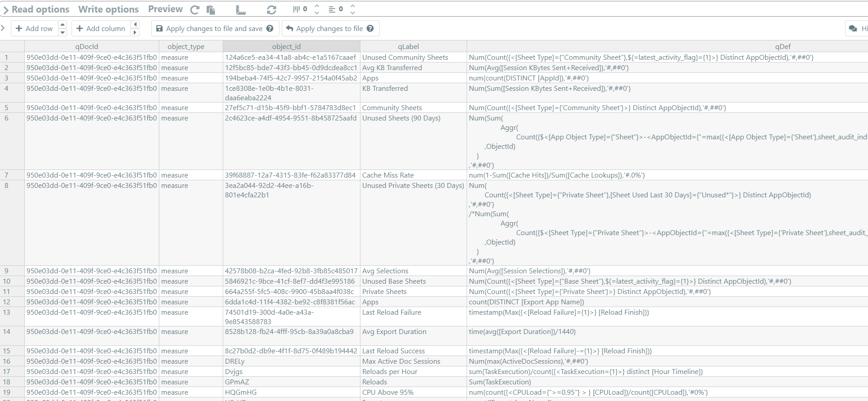Click object_id 124a6ce5-ea34-41a8-ab4c-e1a5167caaef cell
This screenshot has width=868, height=401.
(x=292, y=58)
